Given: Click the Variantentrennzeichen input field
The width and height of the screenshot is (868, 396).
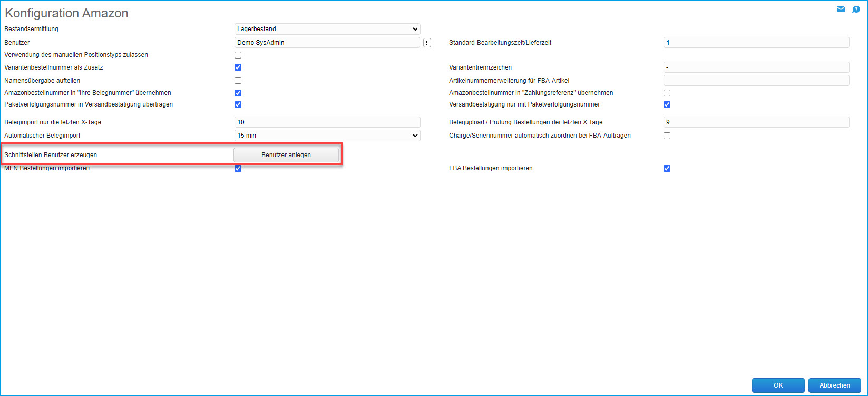Looking at the screenshot, I should tap(756, 67).
